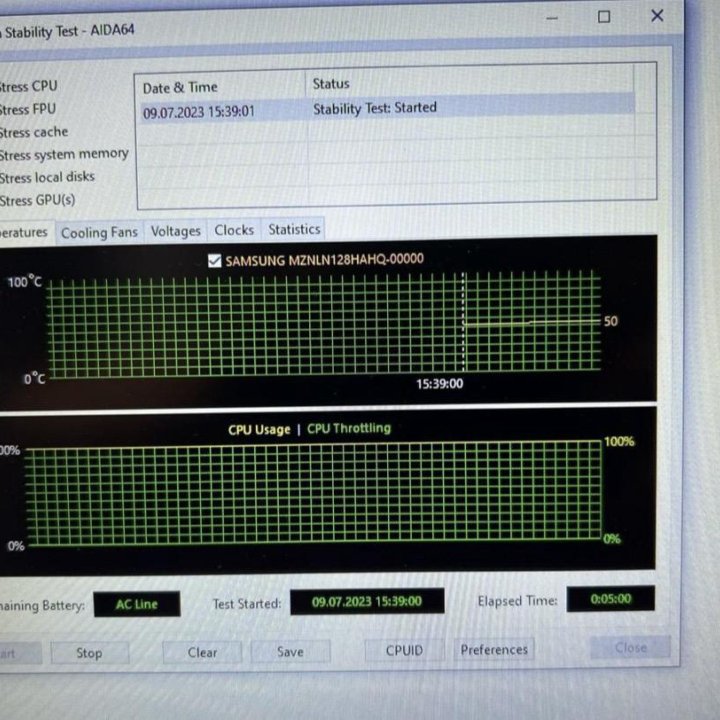The image size is (720, 720).
Task: Save the stability test results
Action: point(290,652)
